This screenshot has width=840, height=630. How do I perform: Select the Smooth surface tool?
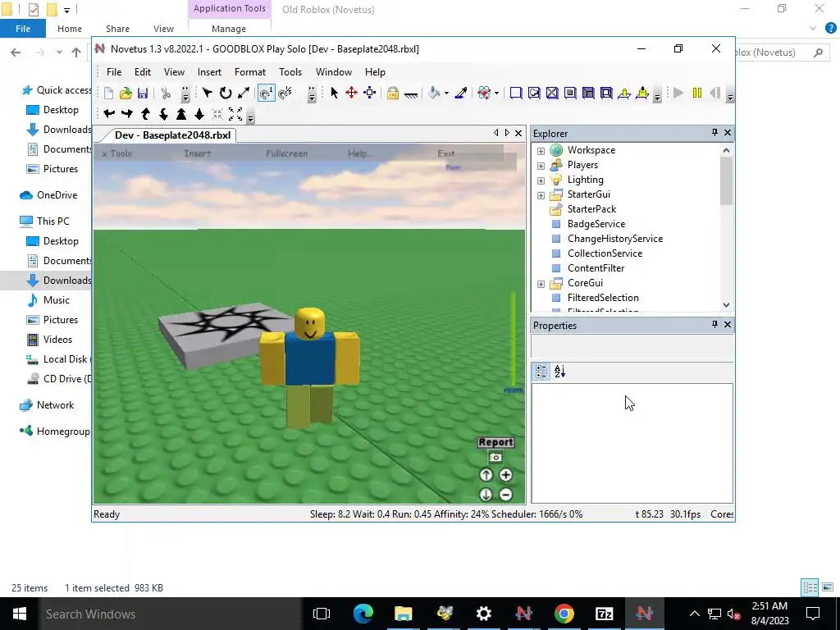[516, 94]
